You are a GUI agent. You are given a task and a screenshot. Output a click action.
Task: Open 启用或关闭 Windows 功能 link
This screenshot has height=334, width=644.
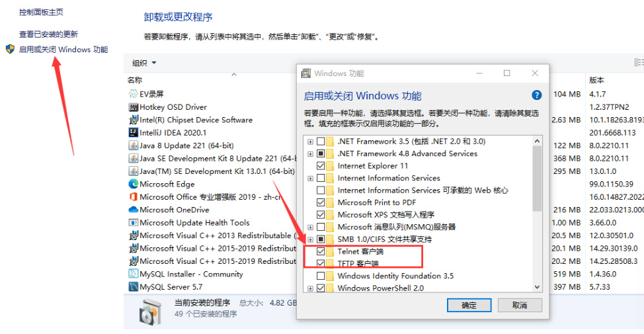click(x=63, y=50)
